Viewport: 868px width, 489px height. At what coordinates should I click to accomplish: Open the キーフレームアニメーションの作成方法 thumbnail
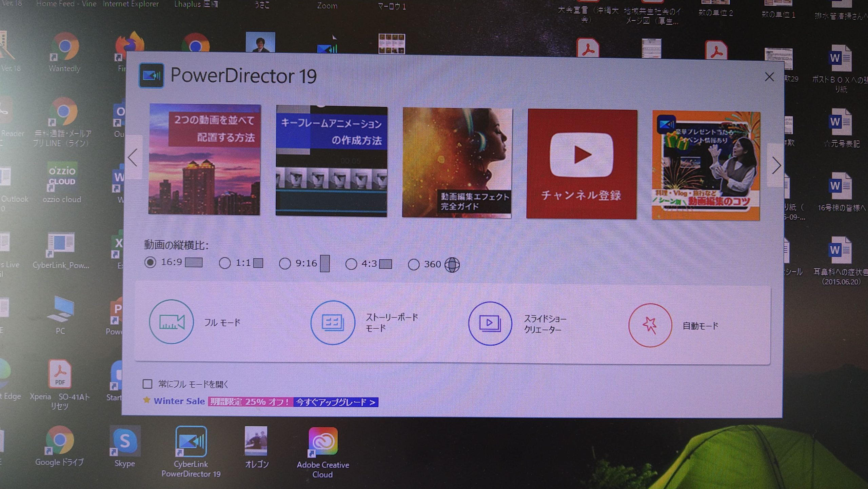(x=331, y=161)
